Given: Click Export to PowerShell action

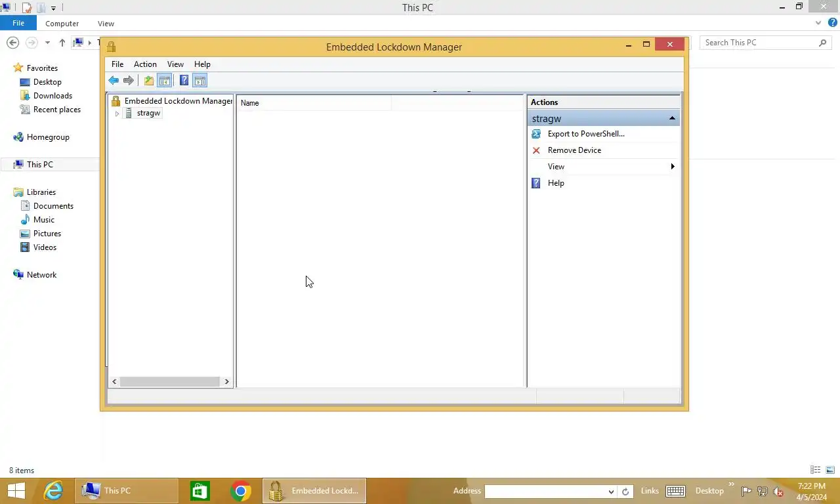Looking at the screenshot, I should pyautogui.click(x=586, y=134).
